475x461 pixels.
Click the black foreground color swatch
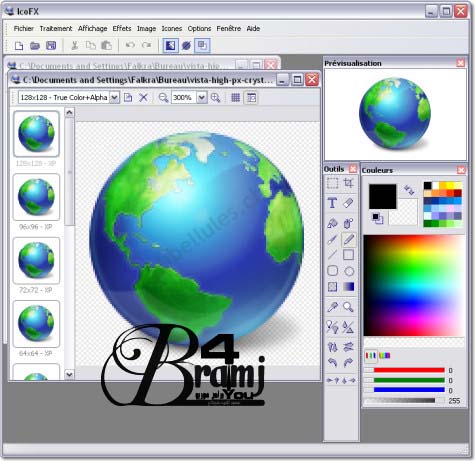[x=383, y=196]
